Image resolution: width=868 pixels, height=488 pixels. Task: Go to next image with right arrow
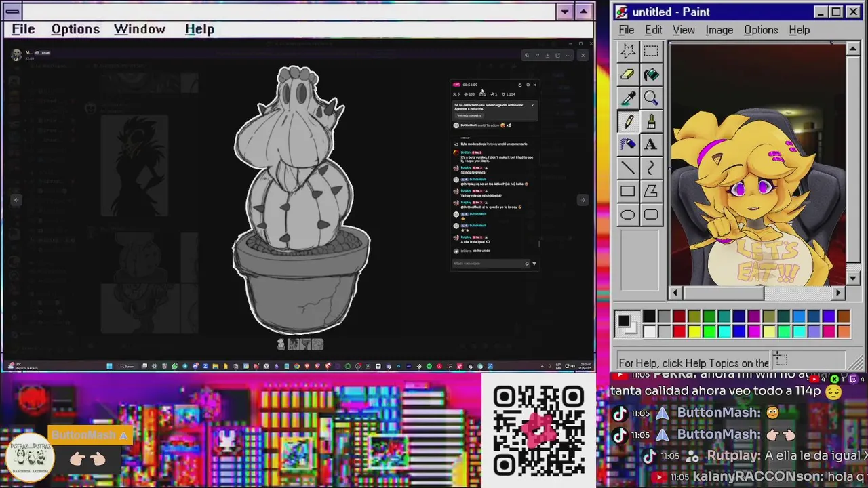click(583, 200)
